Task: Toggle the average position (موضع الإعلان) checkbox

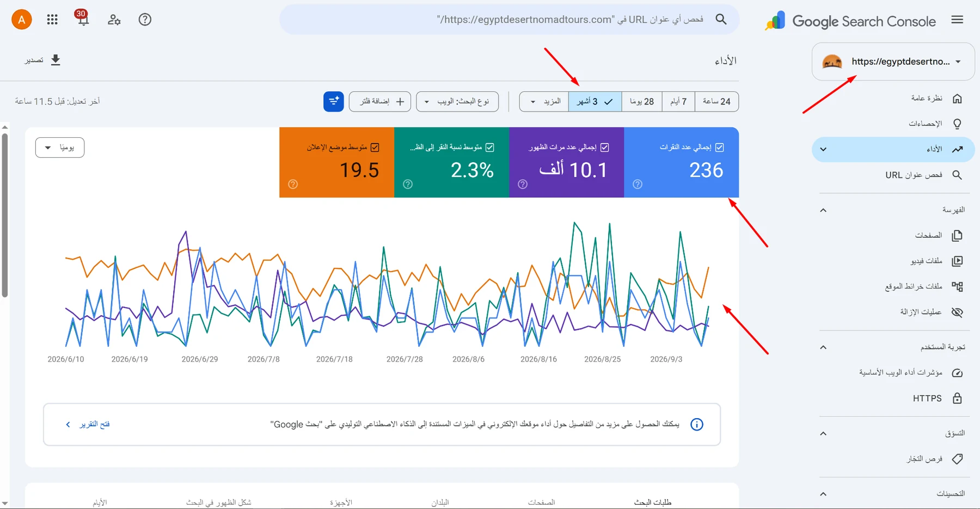Action: (x=375, y=148)
